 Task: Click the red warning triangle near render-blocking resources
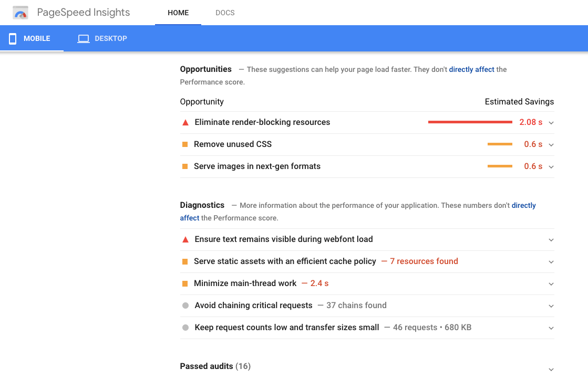point(185,122)
